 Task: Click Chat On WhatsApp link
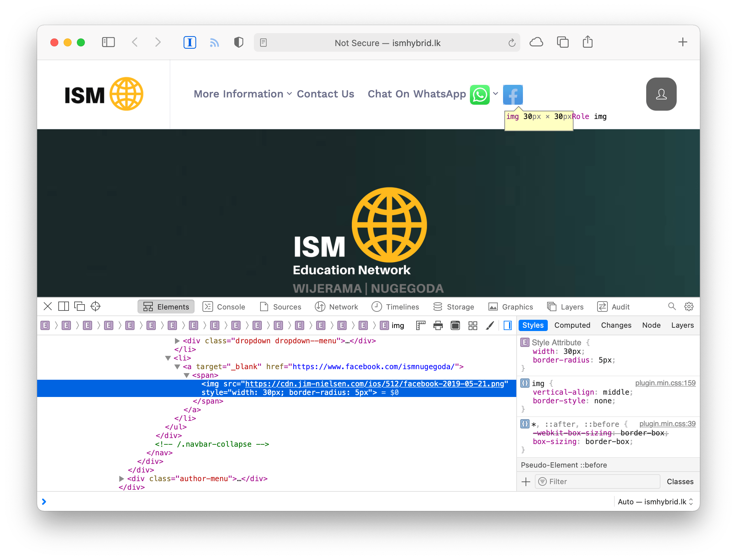coord(417,94)
